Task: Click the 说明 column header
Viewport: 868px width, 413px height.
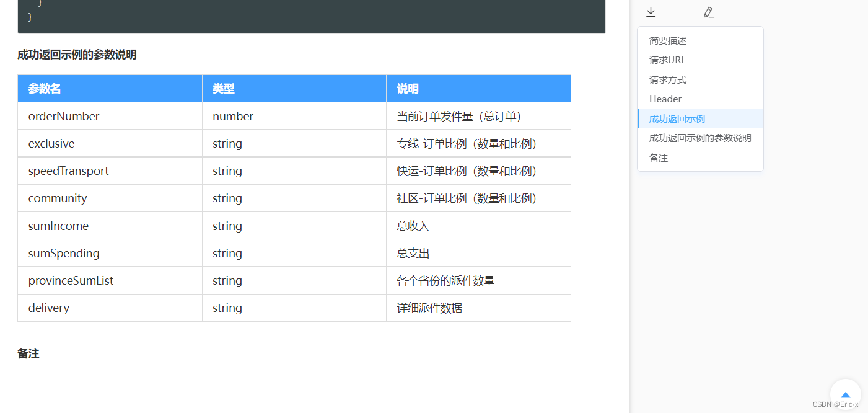Action: [x=478, y=89]
